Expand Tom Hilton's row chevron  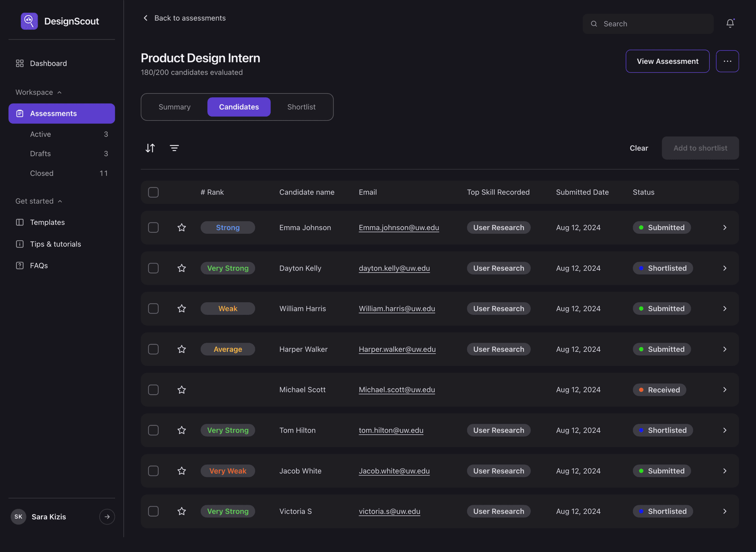click(725, 431)
